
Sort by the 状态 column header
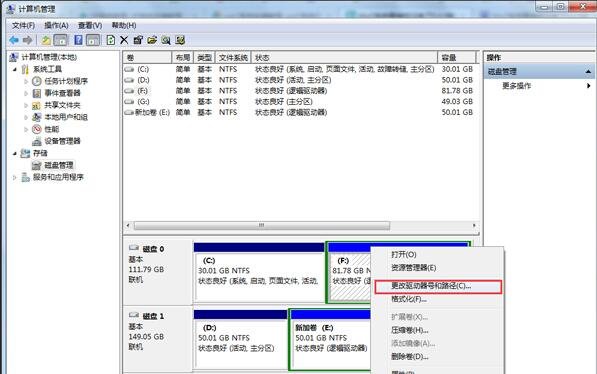point(344,58)
